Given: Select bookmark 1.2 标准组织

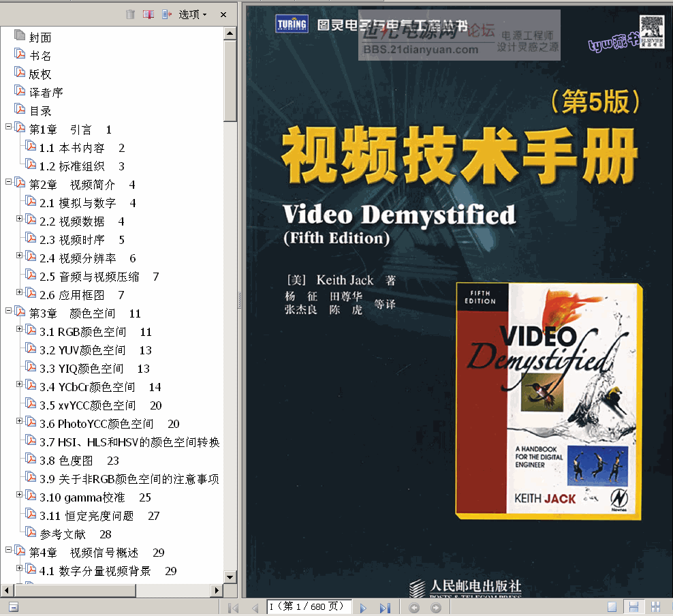Looking at the screenshot, I should 82,166.
